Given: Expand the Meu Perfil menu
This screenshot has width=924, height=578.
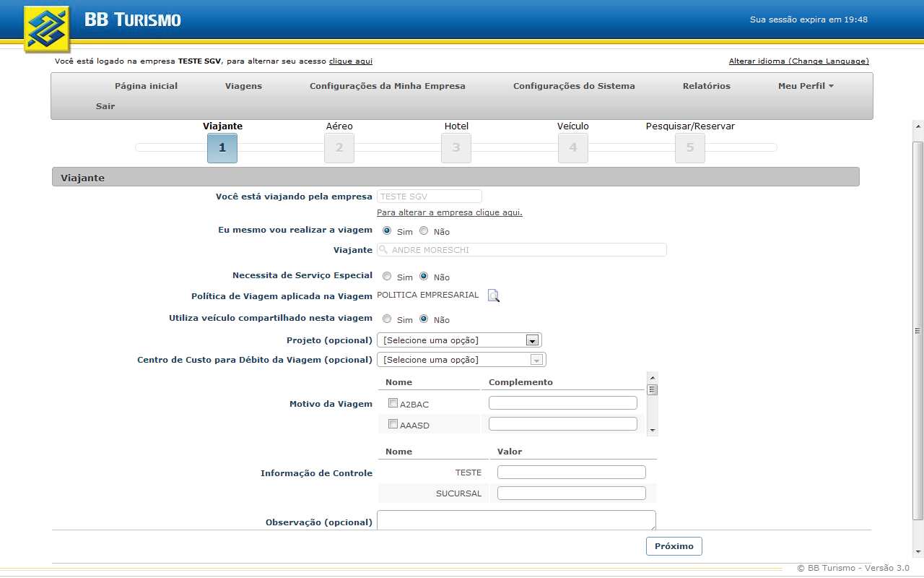Looking at the screenshot, I should 806,86.
